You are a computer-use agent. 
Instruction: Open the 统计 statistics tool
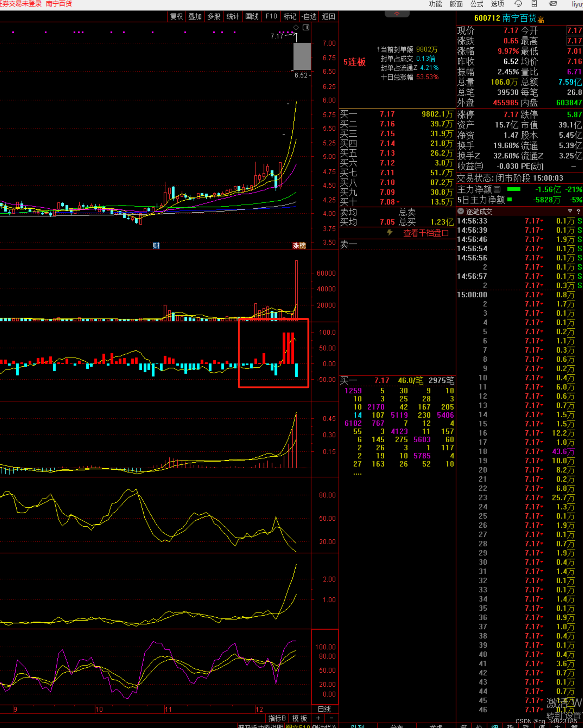(x=233, y=17)
